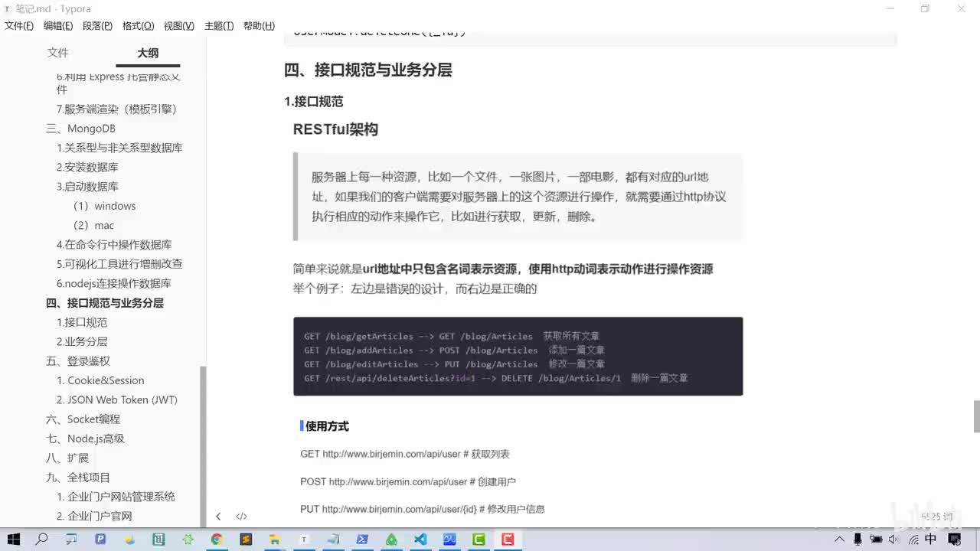Click the GET http://www.birjemin.com/api/user line

click(405, 454)
